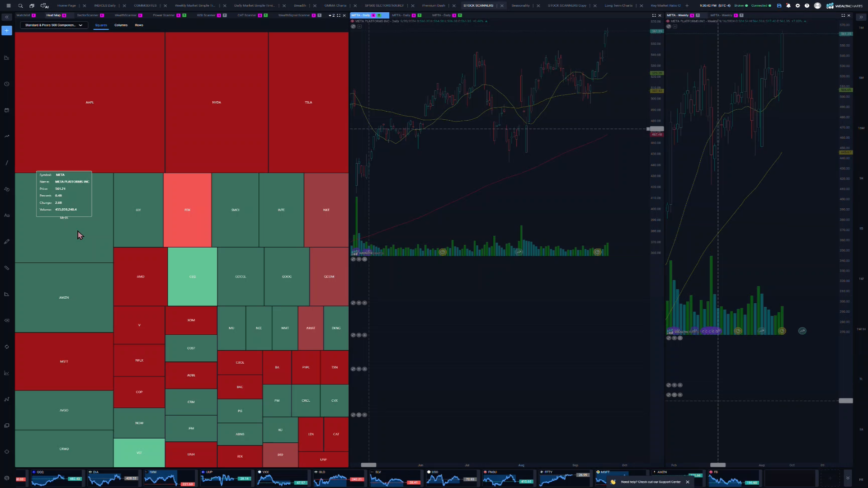Select the Rows heat map view

click(x=139, y=25)
